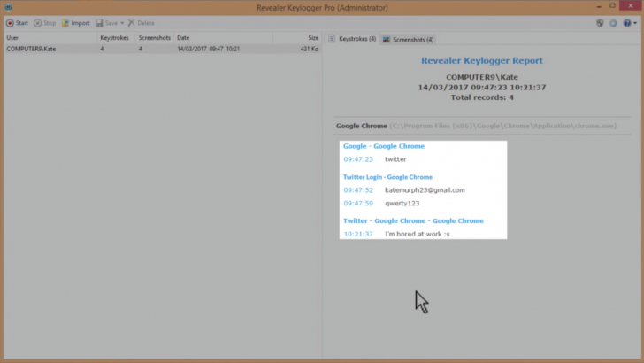Click the Google - Google Chrome title
Viewport: 644px width, 363px height.
click(x=384, y=146)
